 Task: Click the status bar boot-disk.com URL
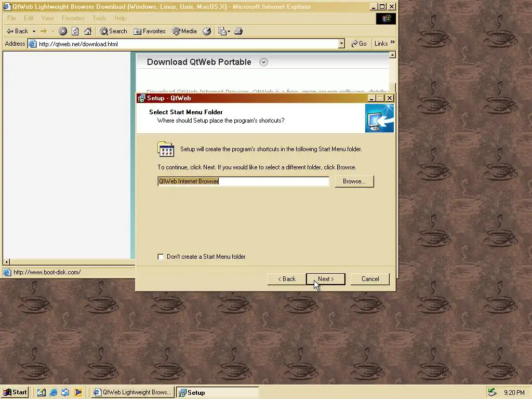click(47, 272)
